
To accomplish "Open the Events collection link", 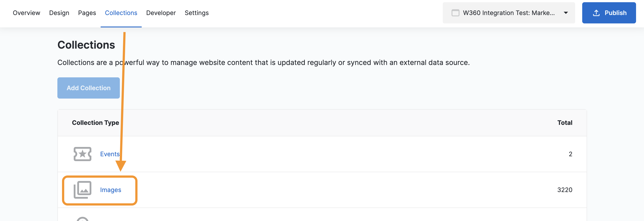I will point(110,154).
